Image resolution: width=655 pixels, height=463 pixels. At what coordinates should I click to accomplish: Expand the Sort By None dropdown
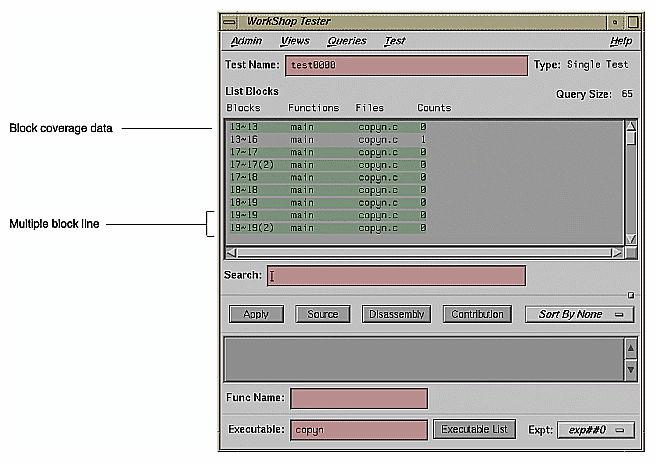click(x=579, y=314)
